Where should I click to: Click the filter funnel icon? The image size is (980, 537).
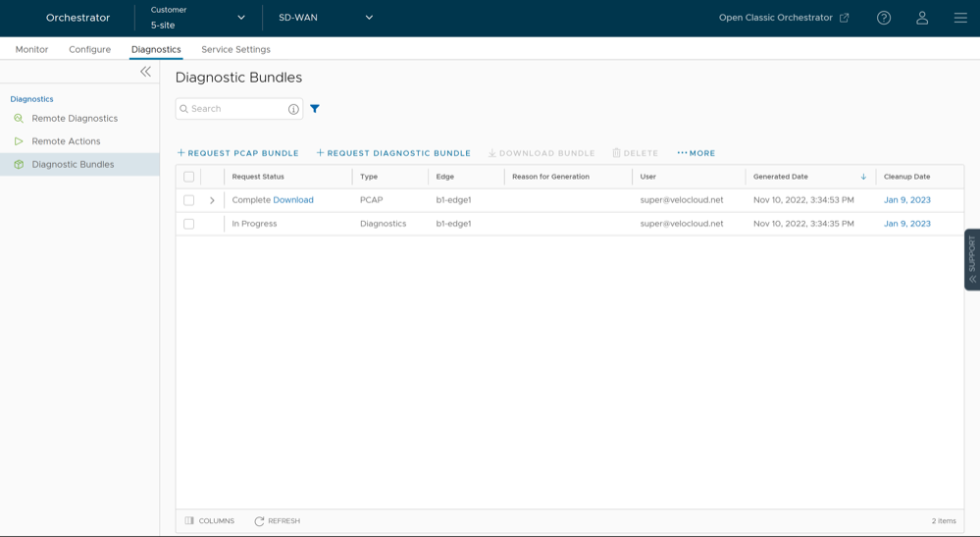click(x=315, y=109)
